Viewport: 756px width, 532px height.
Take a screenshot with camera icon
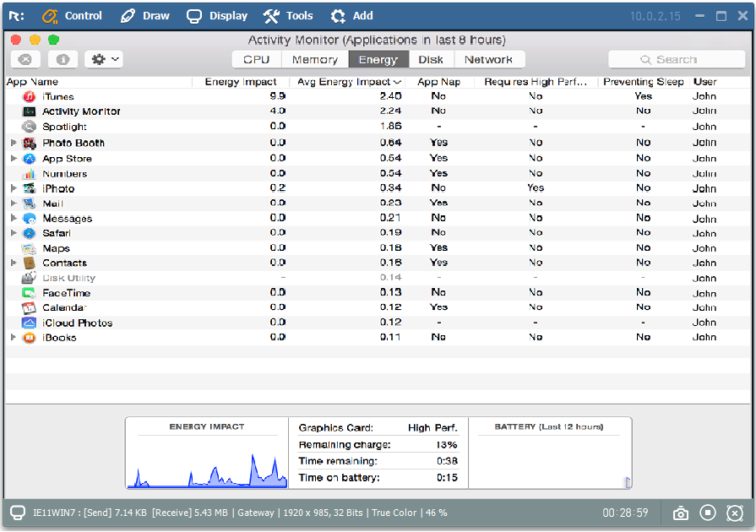click(681, 513)
